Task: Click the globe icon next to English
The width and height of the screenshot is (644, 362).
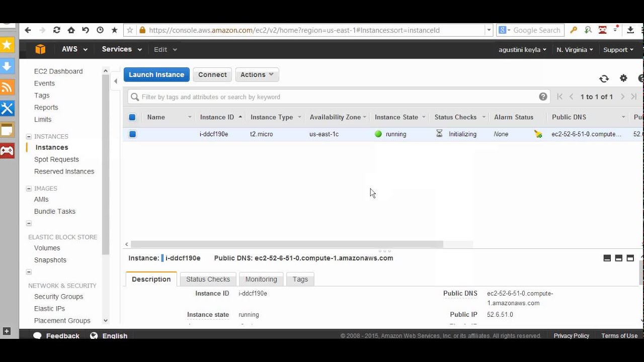Action: pos(94,335)
